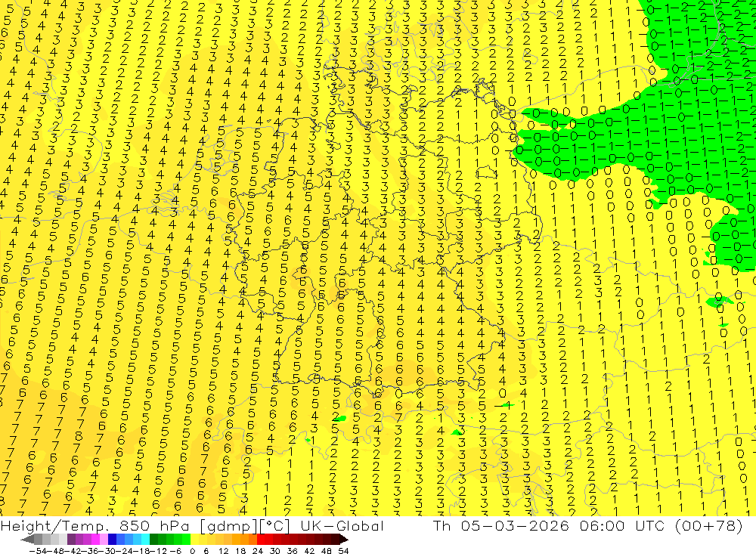Click the dark blue swatch at -30

[x=112, y=540]
